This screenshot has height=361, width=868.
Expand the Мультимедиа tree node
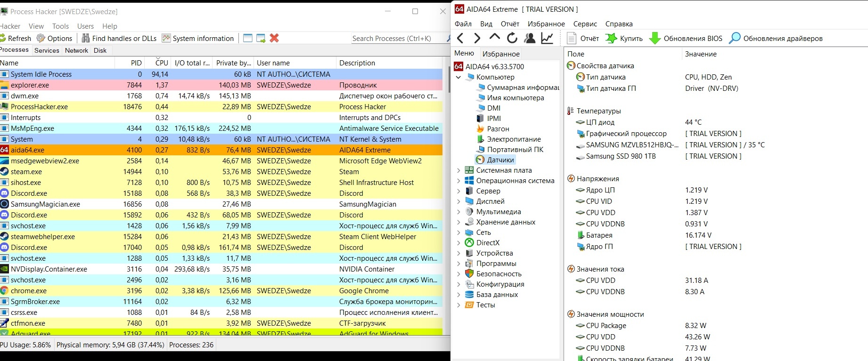[x=459, y=212]
